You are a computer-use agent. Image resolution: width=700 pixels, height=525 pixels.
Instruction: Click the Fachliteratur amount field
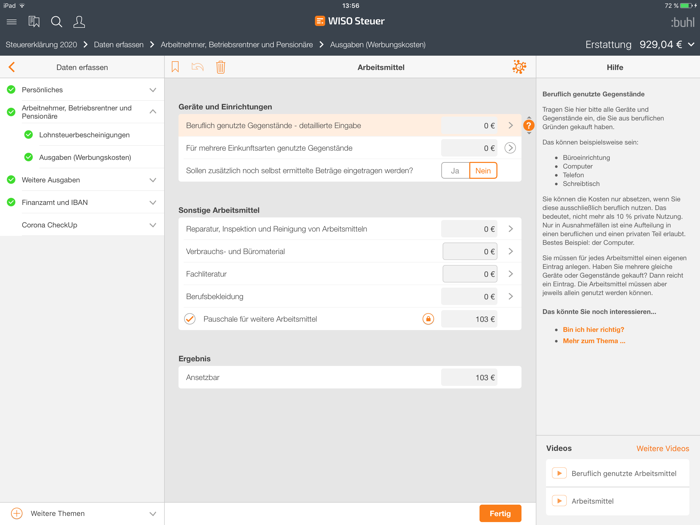point(470,274)
